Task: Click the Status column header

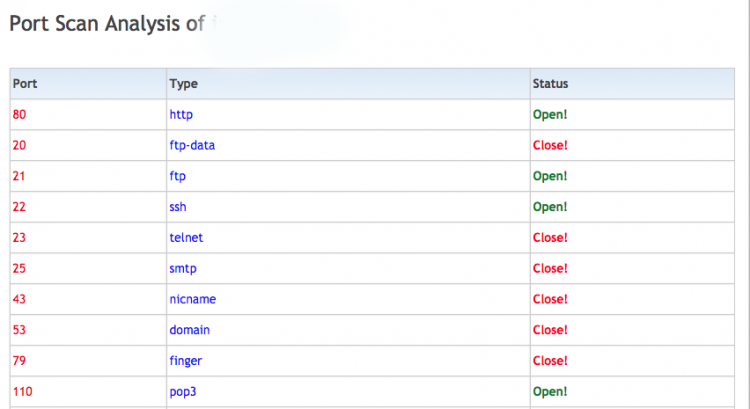Action: pos(550,84)
